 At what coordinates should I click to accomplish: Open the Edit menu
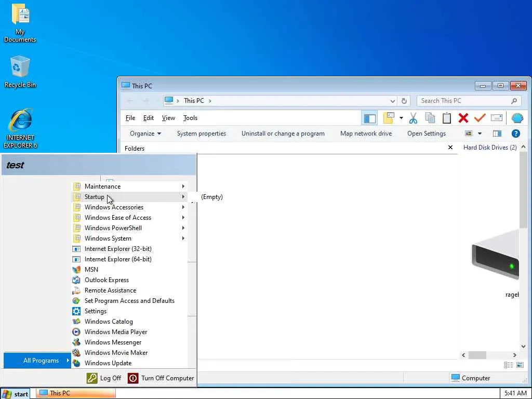click(148, 118)
